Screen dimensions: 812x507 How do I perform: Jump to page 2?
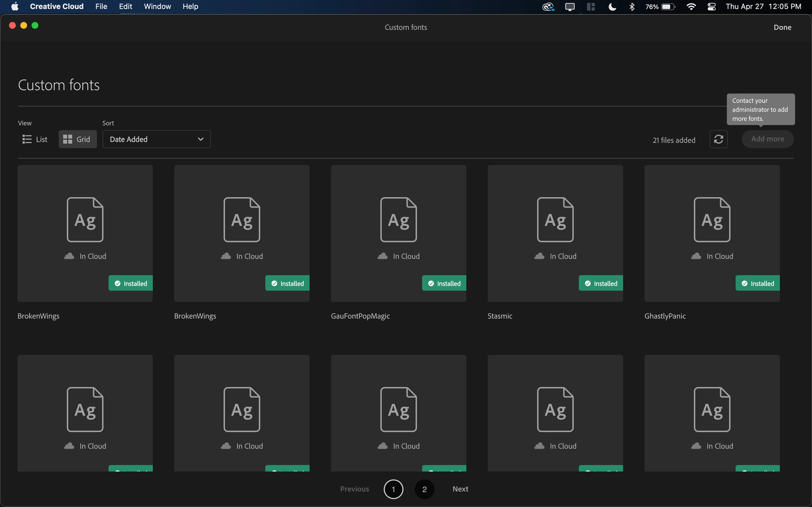pos(424,489)
